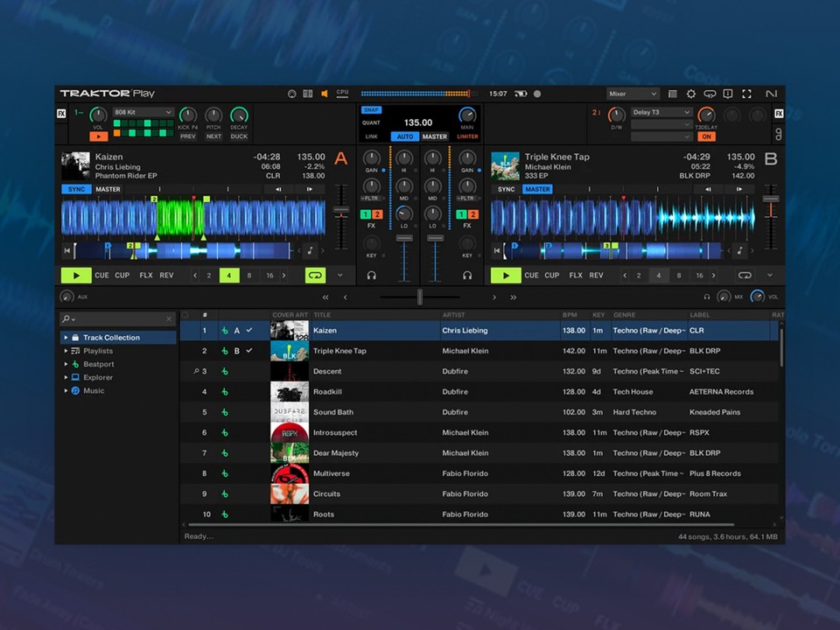Click the Descent track cover art
840x630 pixels.
coord(290,371)
